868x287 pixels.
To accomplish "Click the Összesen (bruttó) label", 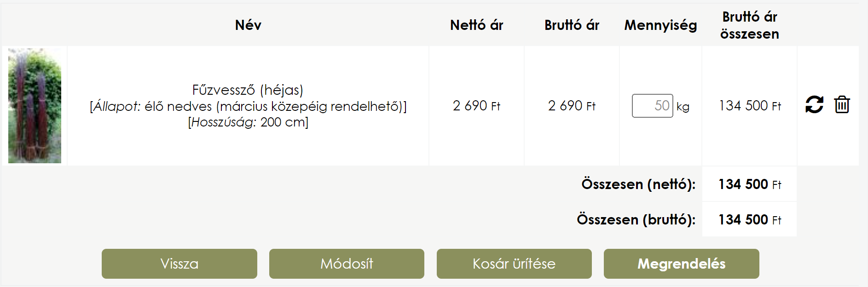I will (x=636, y=220).
